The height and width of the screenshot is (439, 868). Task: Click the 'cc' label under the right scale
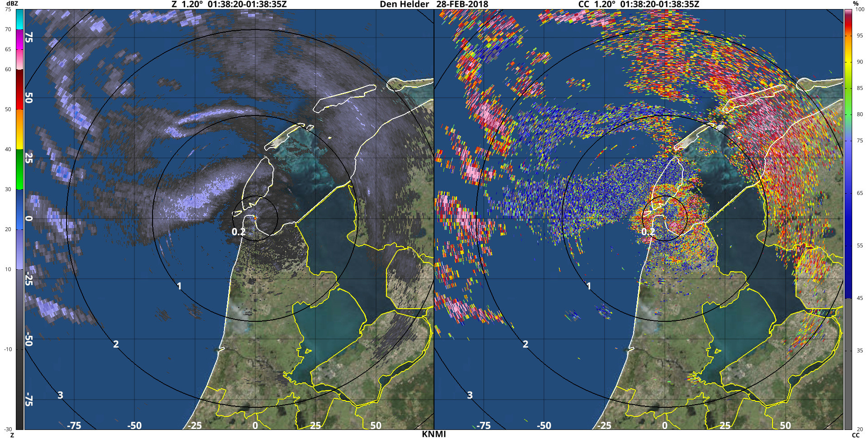click(856, 435)
